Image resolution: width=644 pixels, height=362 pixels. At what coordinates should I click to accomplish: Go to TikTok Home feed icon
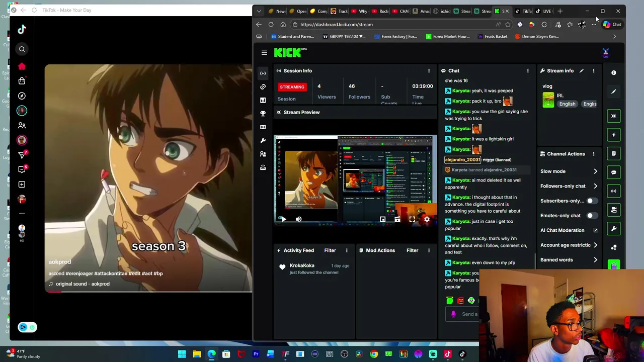click(22, 66)
